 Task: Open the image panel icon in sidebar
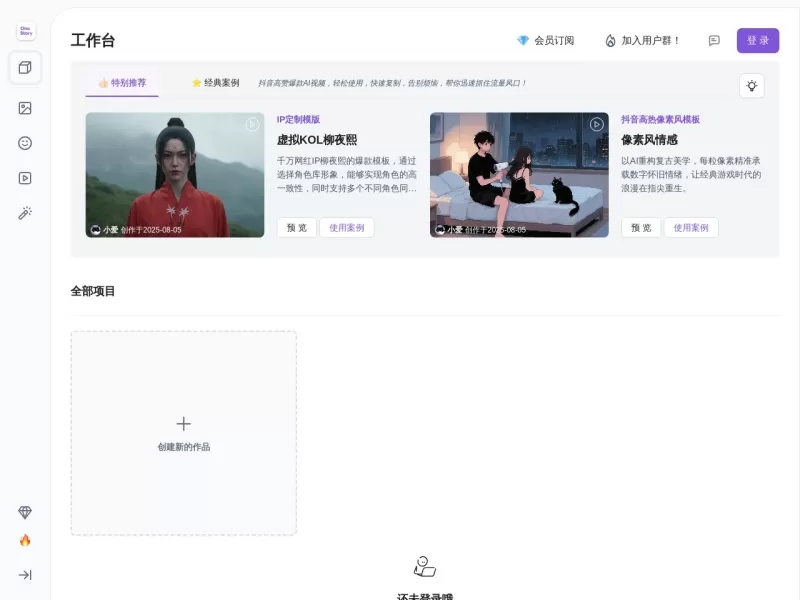(x=25, y=108)
